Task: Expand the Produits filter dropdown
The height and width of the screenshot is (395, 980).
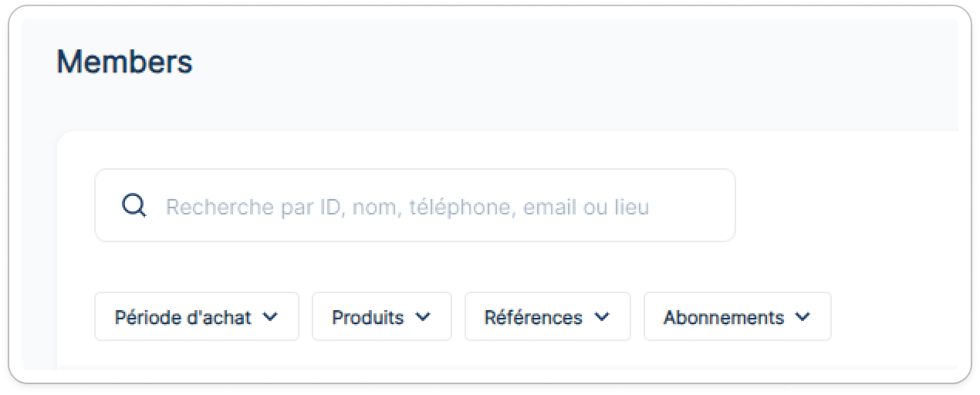Action: 382,316
